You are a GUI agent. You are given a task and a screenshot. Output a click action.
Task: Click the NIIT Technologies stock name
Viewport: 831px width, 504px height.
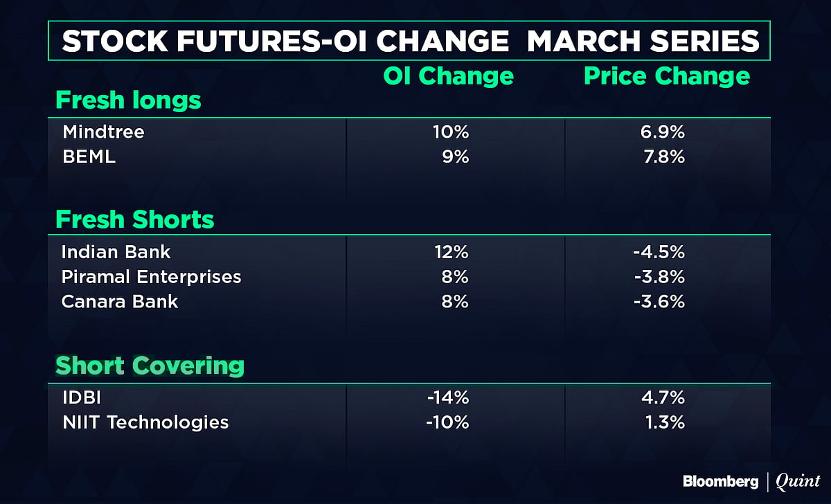click(x=145, y=422)
